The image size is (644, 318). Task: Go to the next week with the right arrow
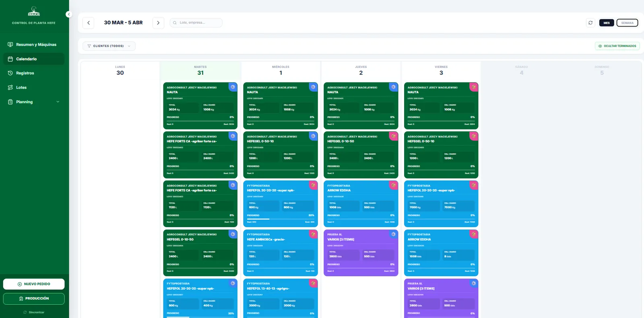coord(158,23)
